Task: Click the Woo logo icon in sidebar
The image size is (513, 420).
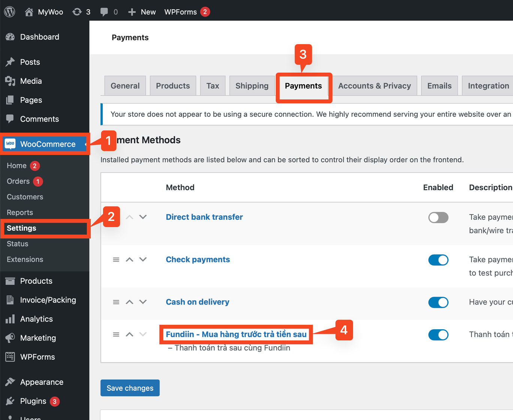Action: click(10, 144)
